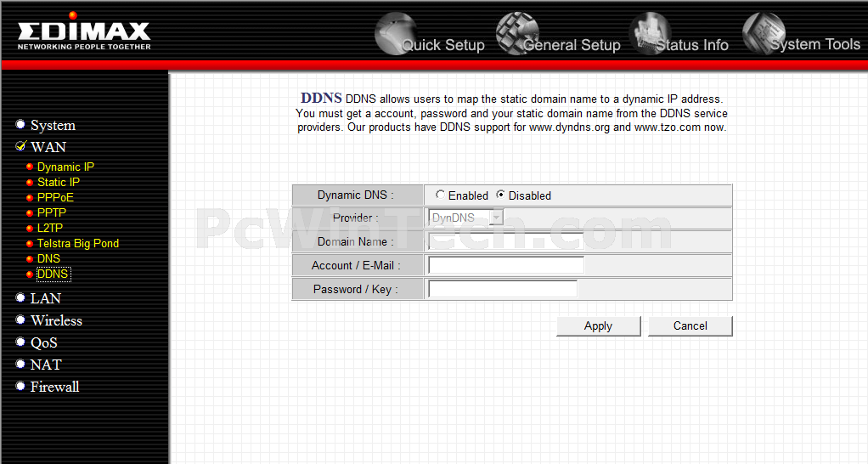Open General Setup keyboard icon
The height and width of the screenshot is (464, 868).
517,33
